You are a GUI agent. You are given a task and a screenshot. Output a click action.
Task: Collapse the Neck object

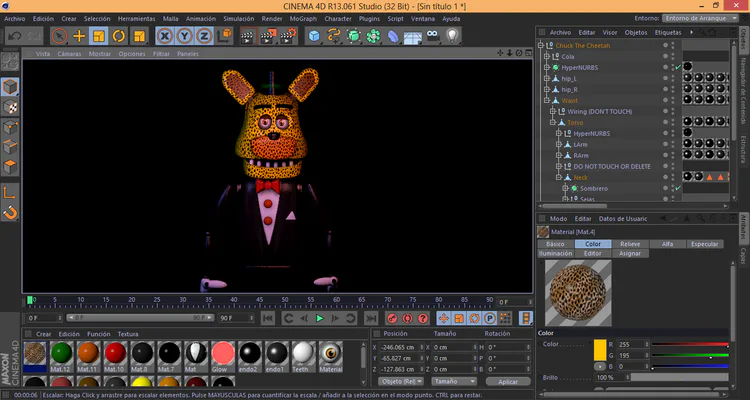pyautogui.click(x=559, y=178)
